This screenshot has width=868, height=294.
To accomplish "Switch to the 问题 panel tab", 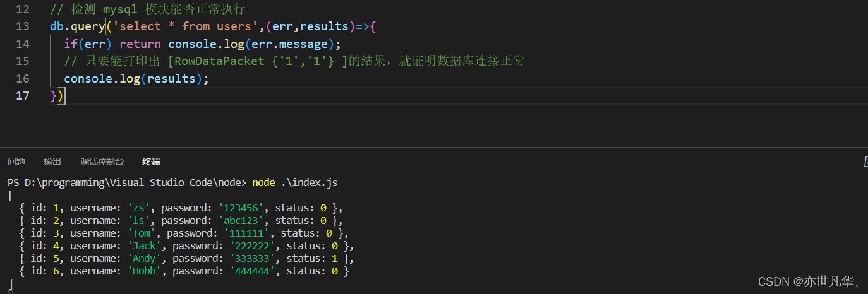I will click(16, 162).
